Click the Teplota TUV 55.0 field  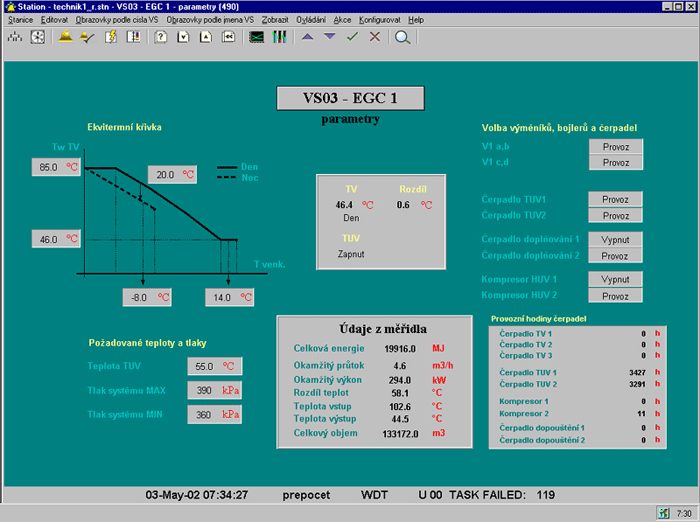(214, 366)
